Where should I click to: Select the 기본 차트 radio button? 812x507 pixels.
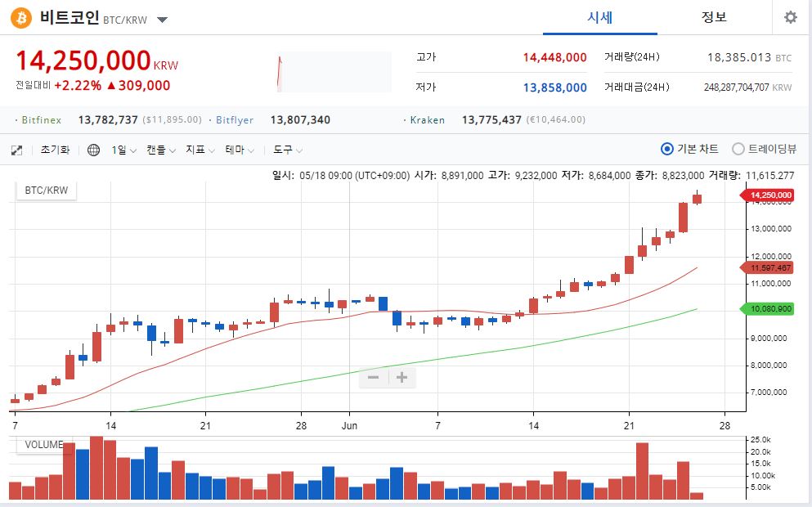click(667, 149)
